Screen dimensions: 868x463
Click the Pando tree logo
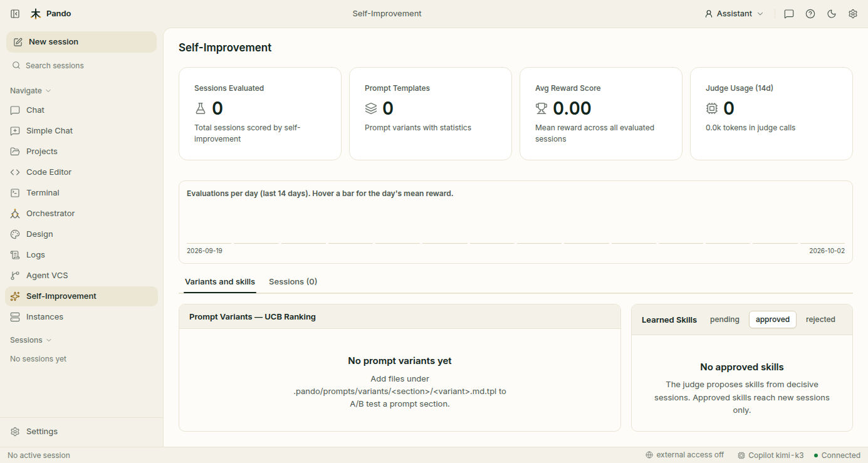tap(36, 14)
